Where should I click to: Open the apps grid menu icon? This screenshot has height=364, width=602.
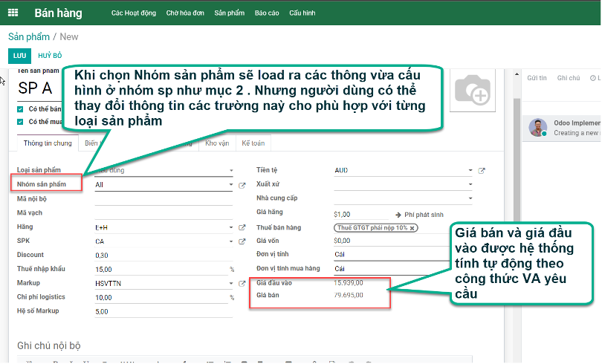coord(13,13)
